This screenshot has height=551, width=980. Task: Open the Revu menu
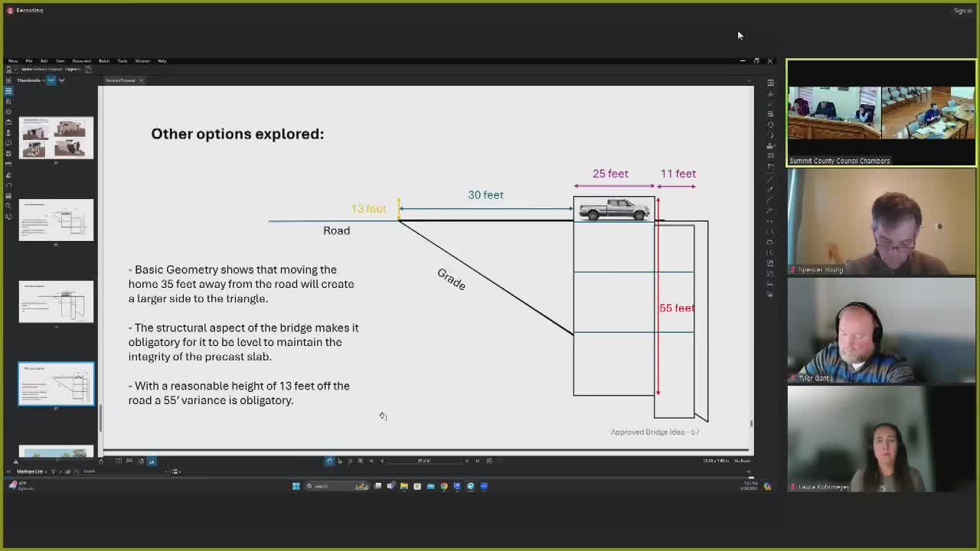13,60
